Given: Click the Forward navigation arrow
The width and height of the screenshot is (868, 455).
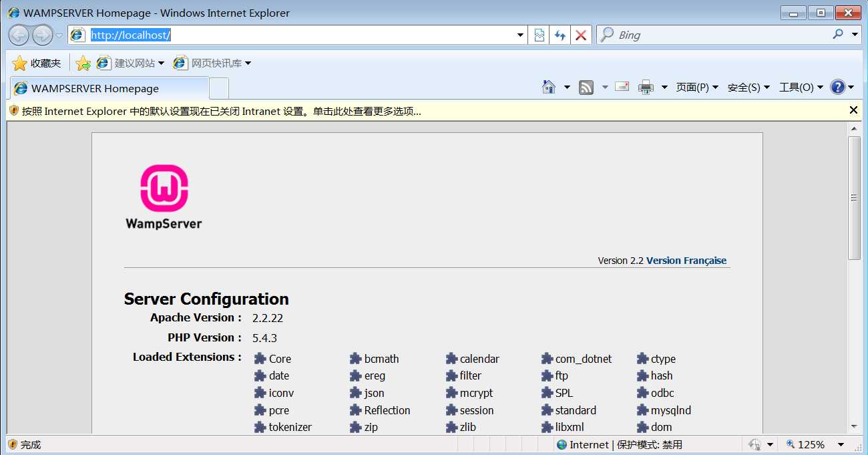Looking at the screenshot, I should (x=42, y=35).
